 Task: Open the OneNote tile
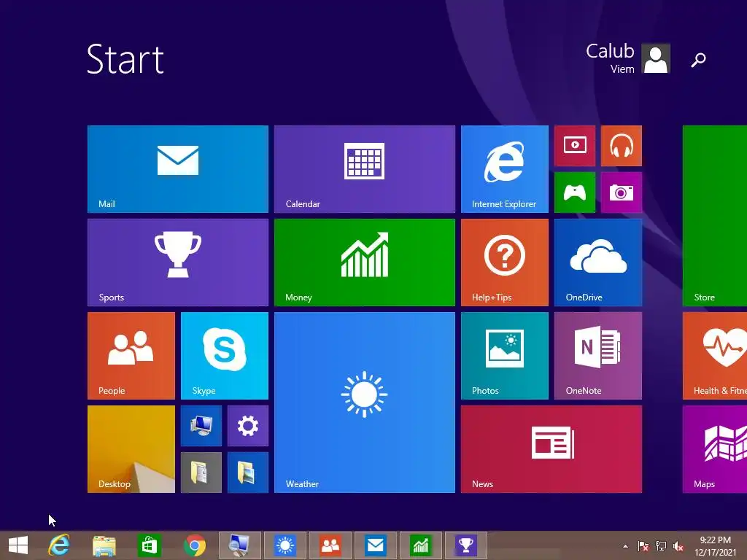pyautogui.click(x=598, y=356)
